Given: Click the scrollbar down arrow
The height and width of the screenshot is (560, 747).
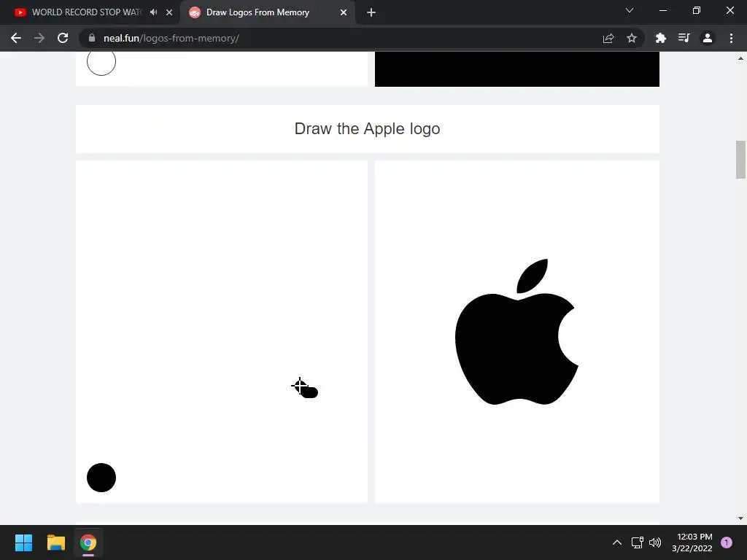Looking at the screenshot, I should 740,518.
